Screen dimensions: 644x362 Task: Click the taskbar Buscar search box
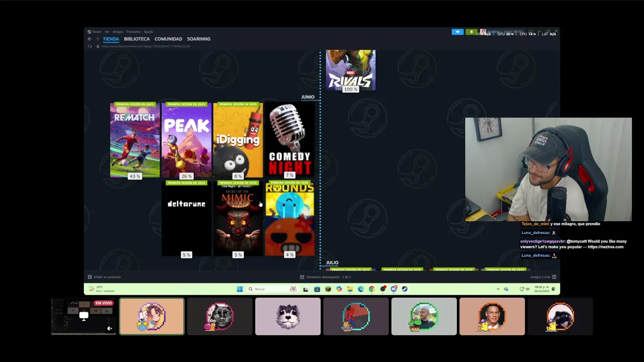click(x=273, y=289)
